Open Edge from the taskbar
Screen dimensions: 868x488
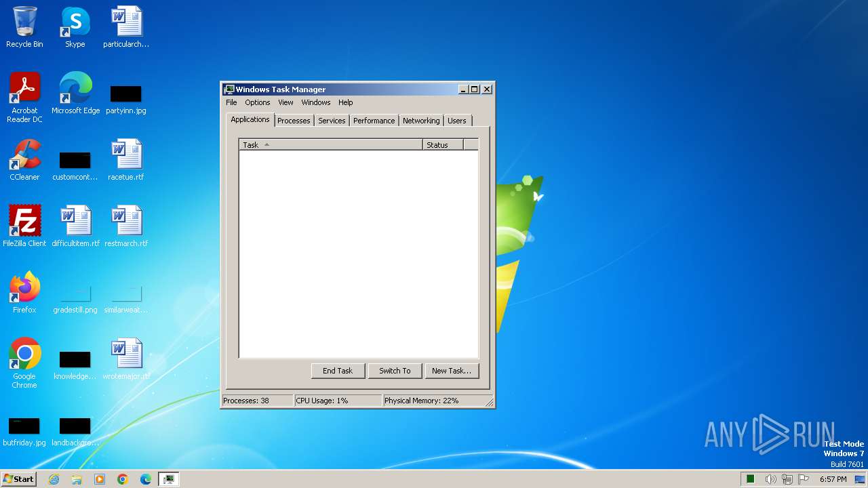146,479
